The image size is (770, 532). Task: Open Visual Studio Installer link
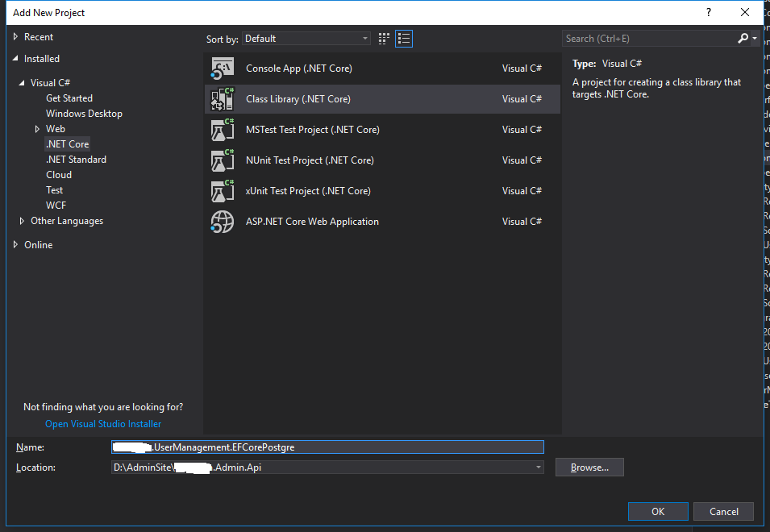(103, 423)
